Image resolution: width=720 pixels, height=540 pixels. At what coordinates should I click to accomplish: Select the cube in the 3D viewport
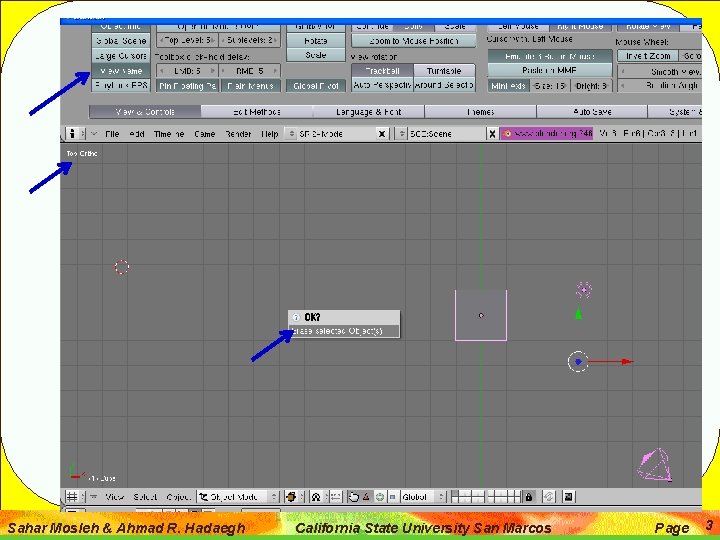481,315
